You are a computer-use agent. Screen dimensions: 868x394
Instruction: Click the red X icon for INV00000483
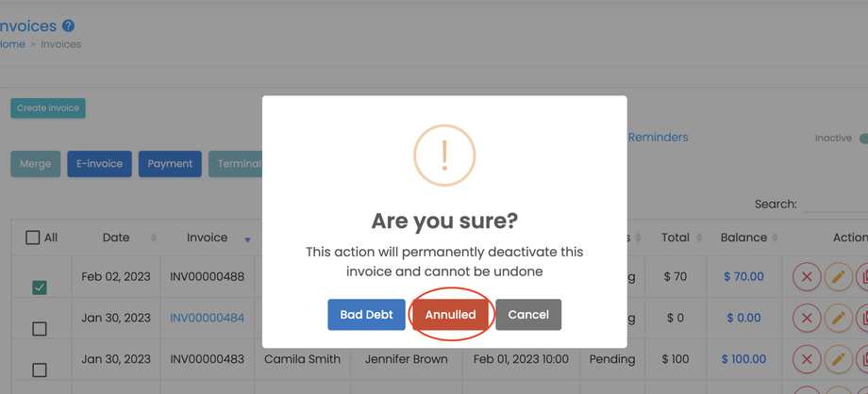coord(807,359)
